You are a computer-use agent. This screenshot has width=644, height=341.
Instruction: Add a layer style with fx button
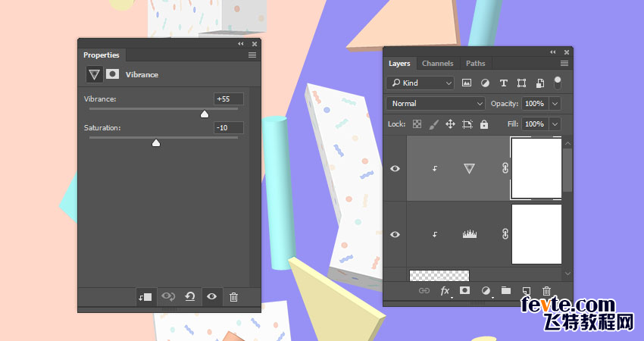pyautogui.click(x=445, y=291)
